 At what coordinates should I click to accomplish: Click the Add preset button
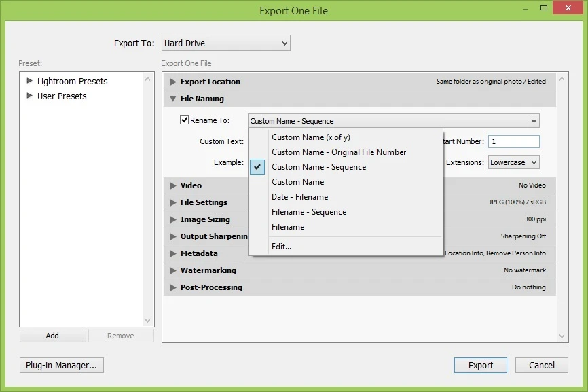(x=52, y=336)
